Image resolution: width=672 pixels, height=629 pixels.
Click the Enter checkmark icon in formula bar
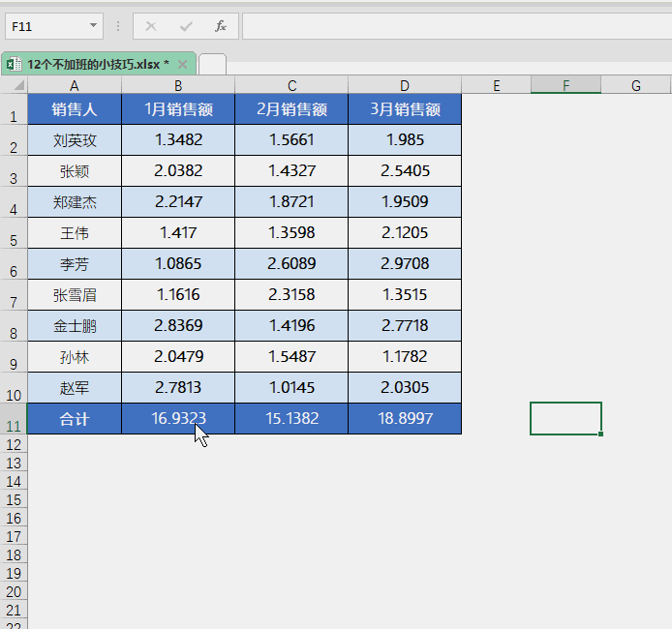186,26
